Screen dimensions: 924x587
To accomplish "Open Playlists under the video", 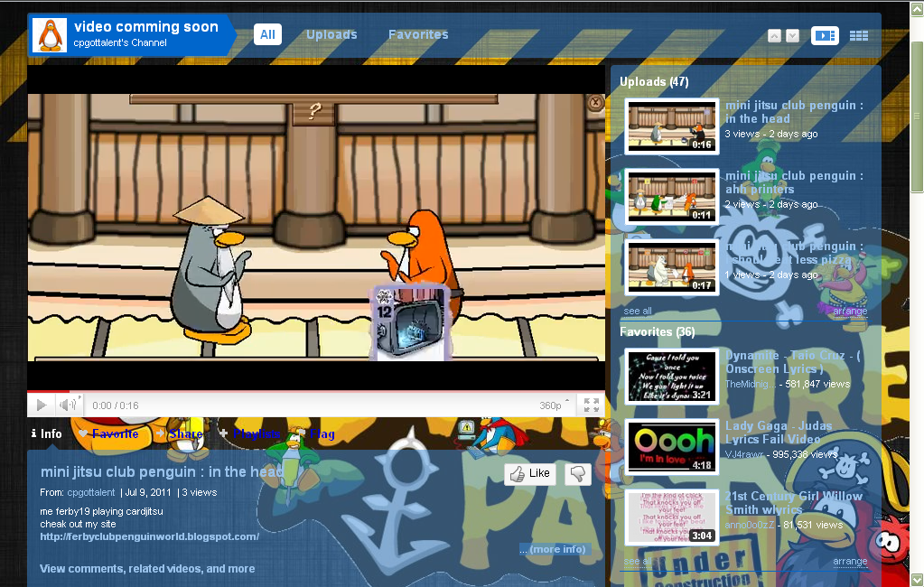I will pyautogui.click(x=250, y=433).
